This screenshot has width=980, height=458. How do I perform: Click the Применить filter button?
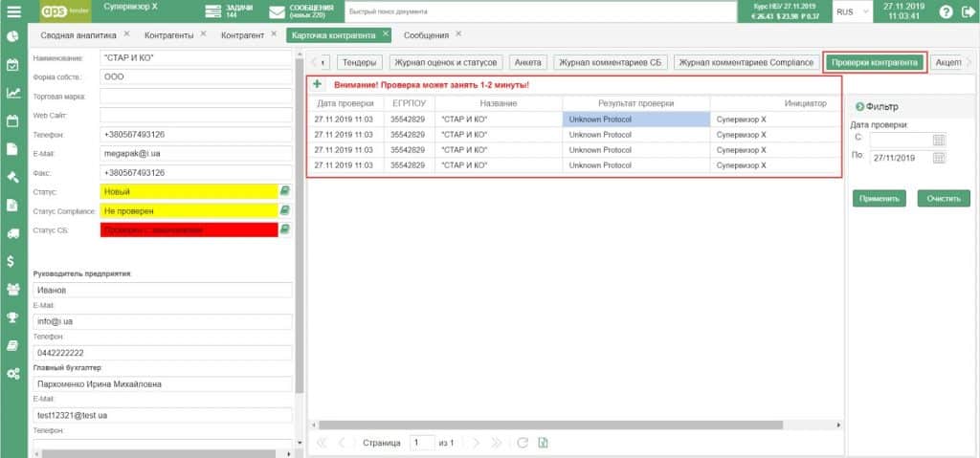pyautogui.click(x=879, y=199)
